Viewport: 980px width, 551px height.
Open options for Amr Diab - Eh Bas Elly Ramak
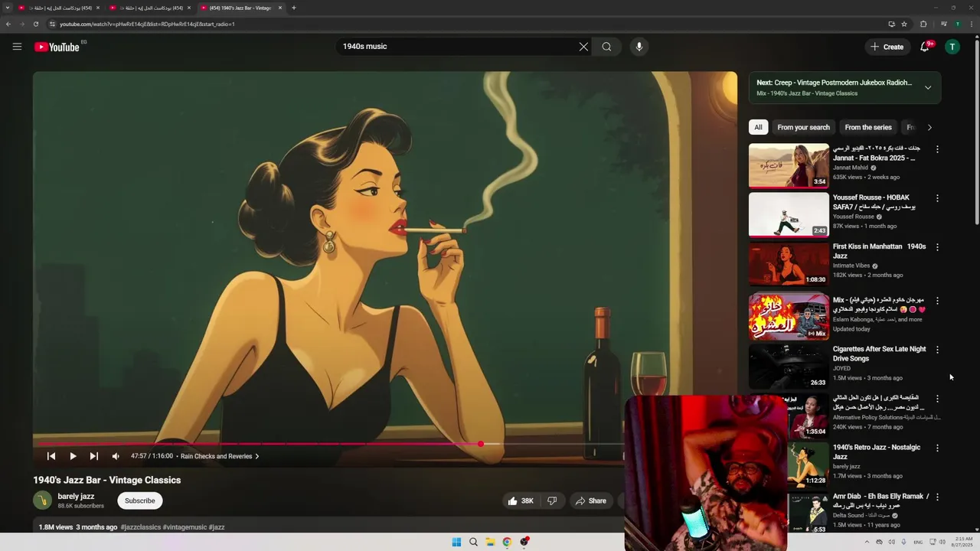click(937, 497)
